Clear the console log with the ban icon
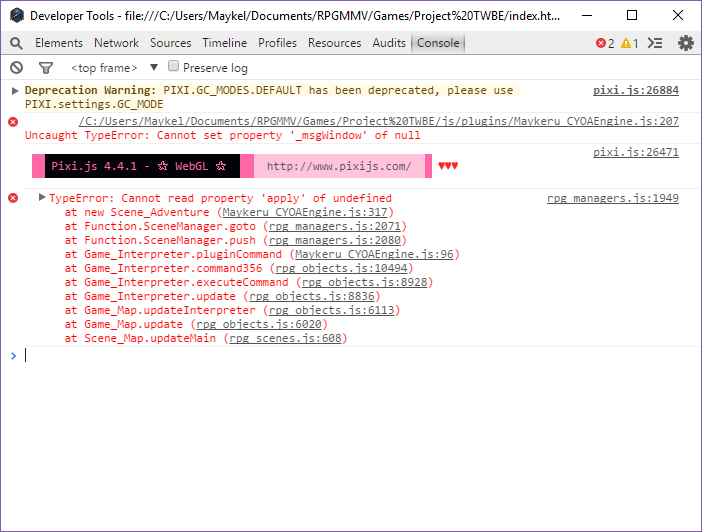Screen dimensions: 702x532 pyautogui.click(x=17, y=68)
